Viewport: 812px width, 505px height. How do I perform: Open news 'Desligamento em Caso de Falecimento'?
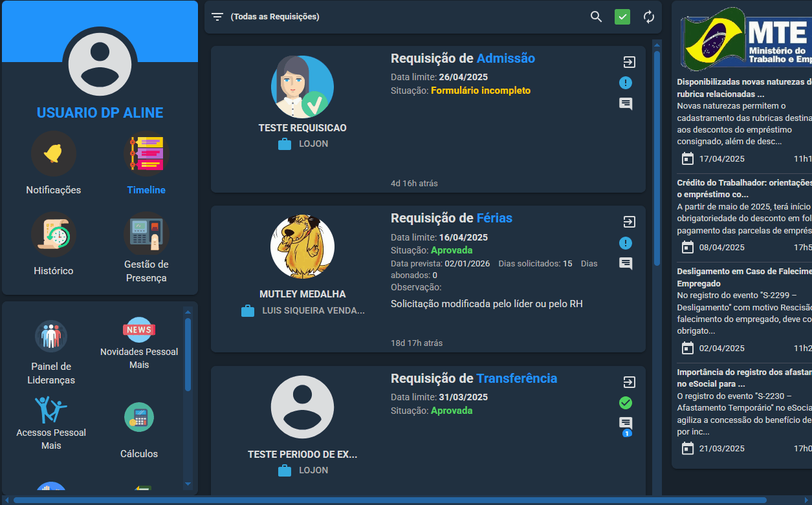click(744, 277)
